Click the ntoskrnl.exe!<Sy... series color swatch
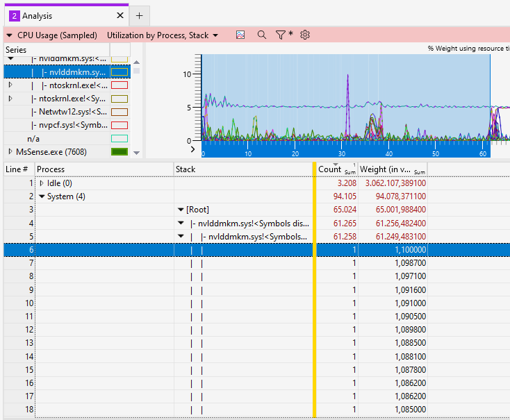The height and width of the screenshot is (420, 510). (120, 99)
